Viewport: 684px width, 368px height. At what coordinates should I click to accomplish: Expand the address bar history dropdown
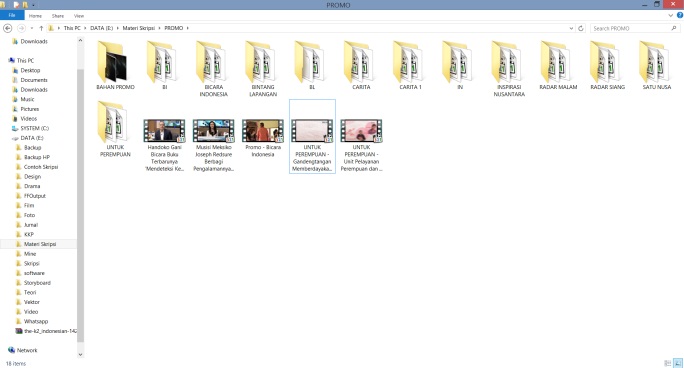click(571, 28)
